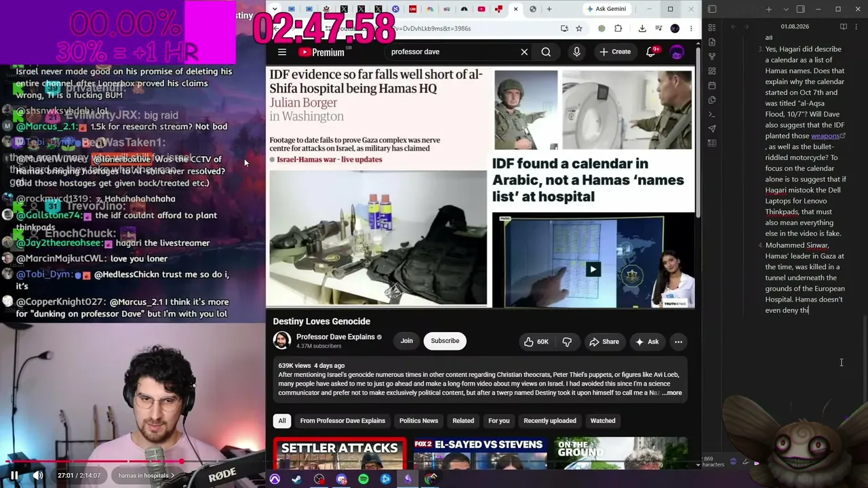Open Chrome from the taskbar
Screen dimensions: 868x488
431,479
